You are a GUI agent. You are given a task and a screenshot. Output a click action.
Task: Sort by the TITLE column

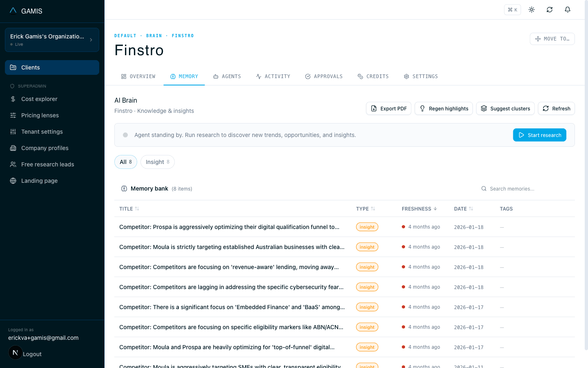pyautogui.click(x=129, y=209)
